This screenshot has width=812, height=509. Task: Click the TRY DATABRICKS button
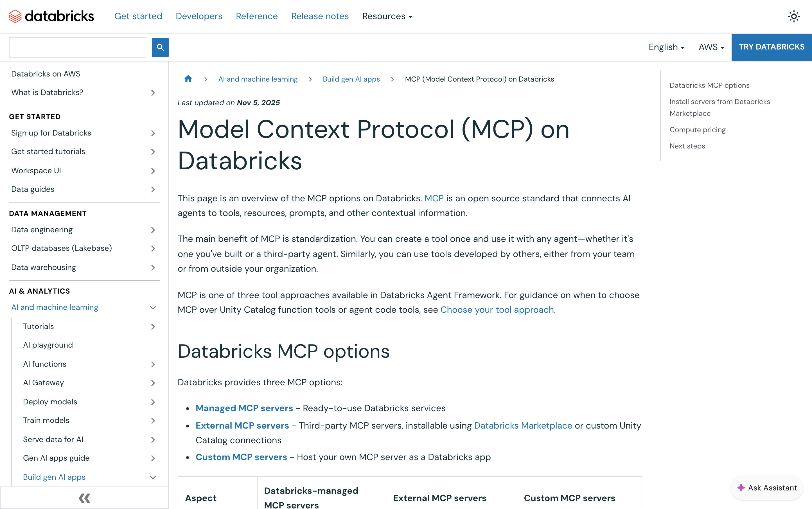point(771,47)
